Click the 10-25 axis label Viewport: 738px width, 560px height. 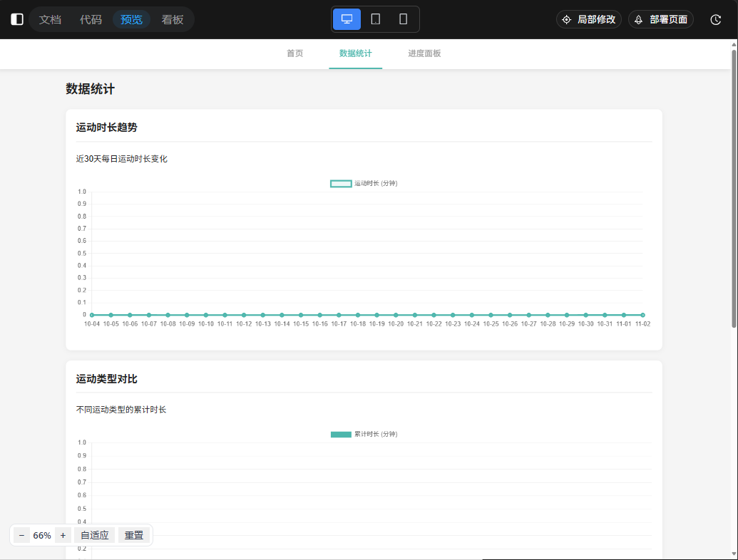[491, 324]
